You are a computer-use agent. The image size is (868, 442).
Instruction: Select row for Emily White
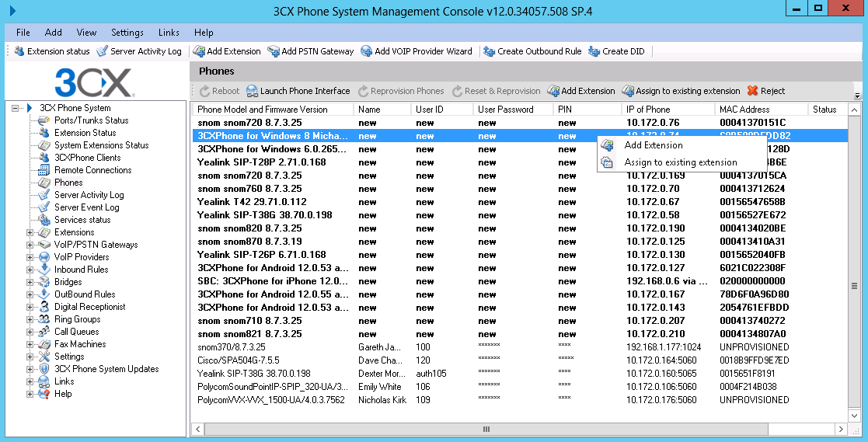(x=520, y=387)
